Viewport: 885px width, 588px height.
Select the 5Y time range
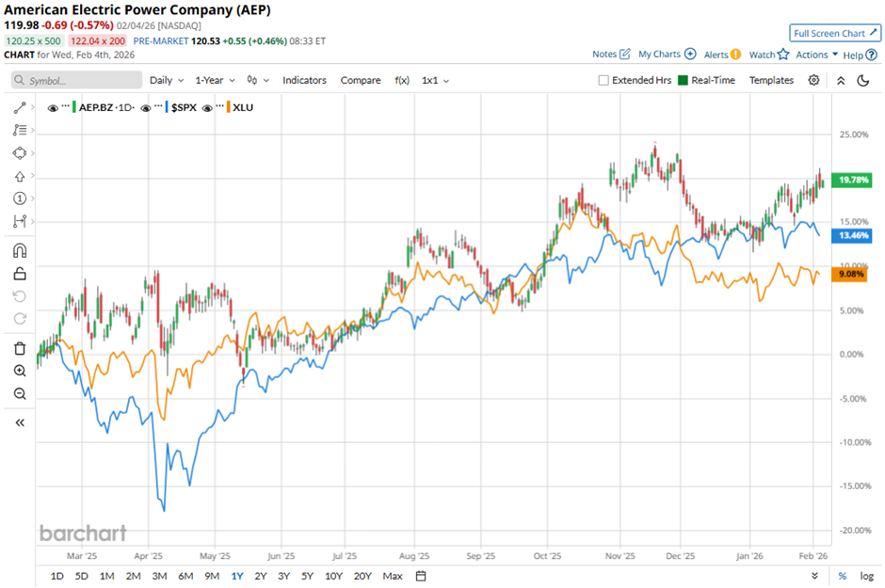307,576
